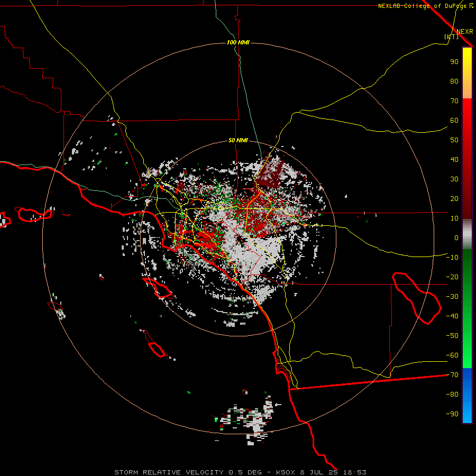
Task: Click the 40 value on velocity scale
Action: [454, 160]
